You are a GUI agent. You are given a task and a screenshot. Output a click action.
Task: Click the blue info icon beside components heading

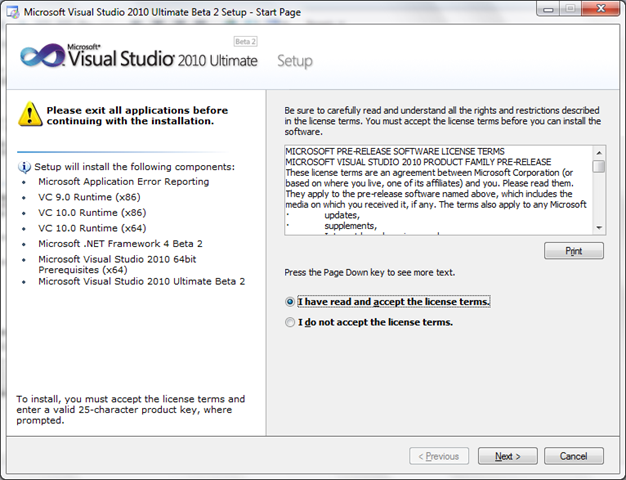24,167
